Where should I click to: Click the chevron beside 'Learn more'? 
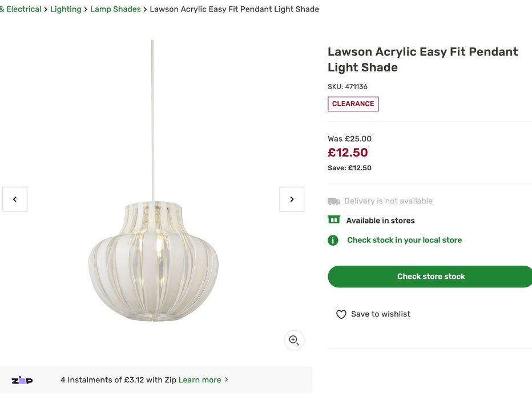[x=227, y=379]
